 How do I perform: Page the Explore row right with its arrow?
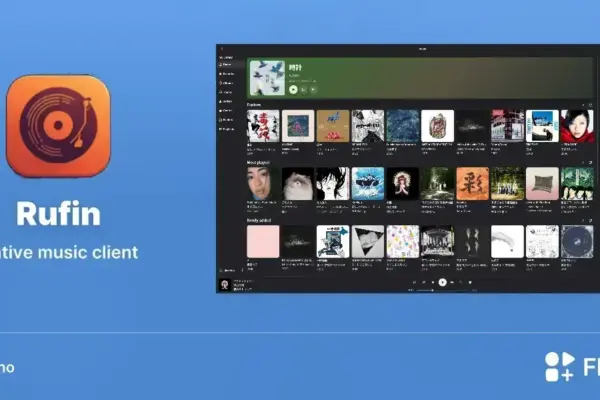[590, 105]
